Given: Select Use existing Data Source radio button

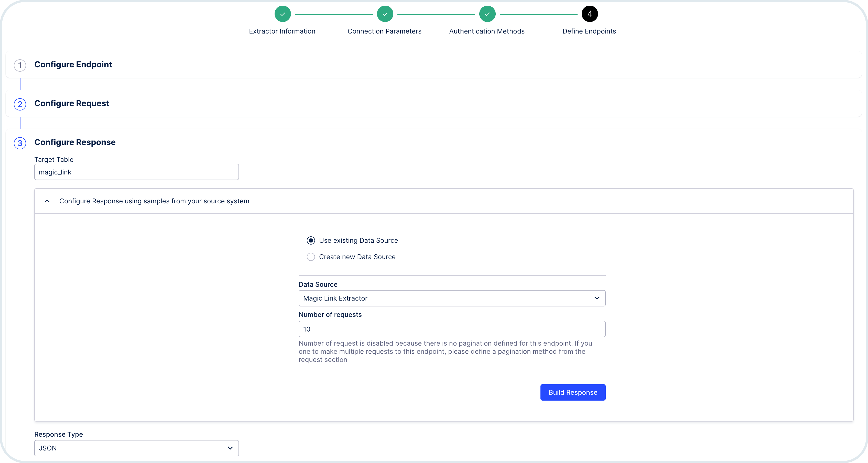Looking at the screenshot, I should click(x=311, y=240).
